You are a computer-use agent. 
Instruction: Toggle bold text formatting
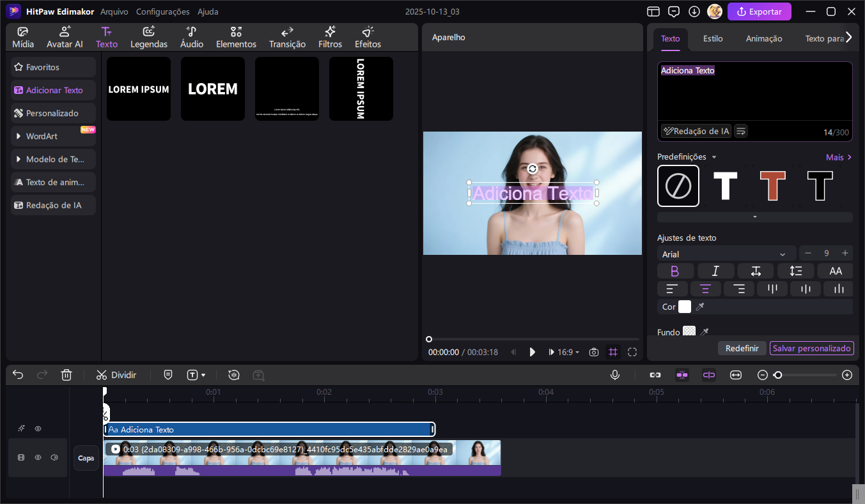[x=674, y=271]
